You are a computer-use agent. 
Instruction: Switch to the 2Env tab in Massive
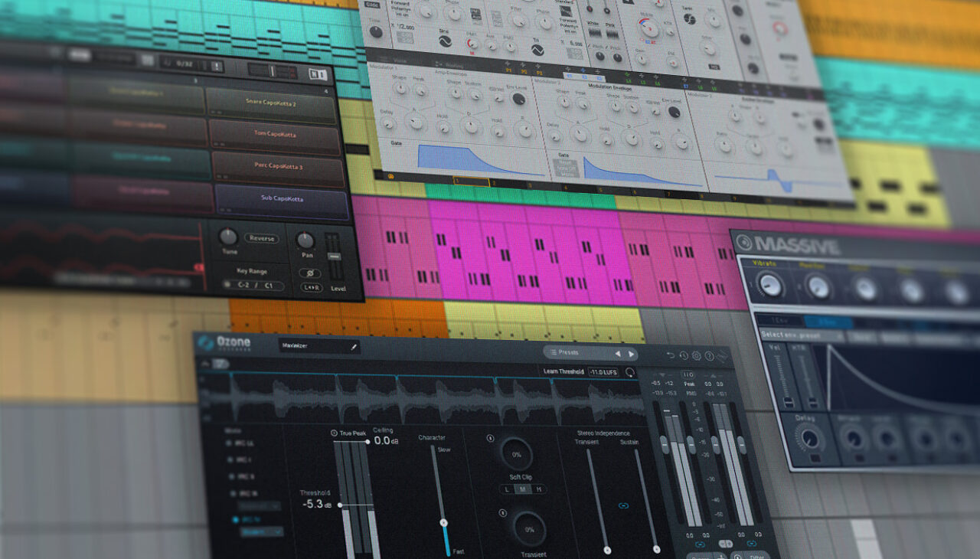pos(828,322)
